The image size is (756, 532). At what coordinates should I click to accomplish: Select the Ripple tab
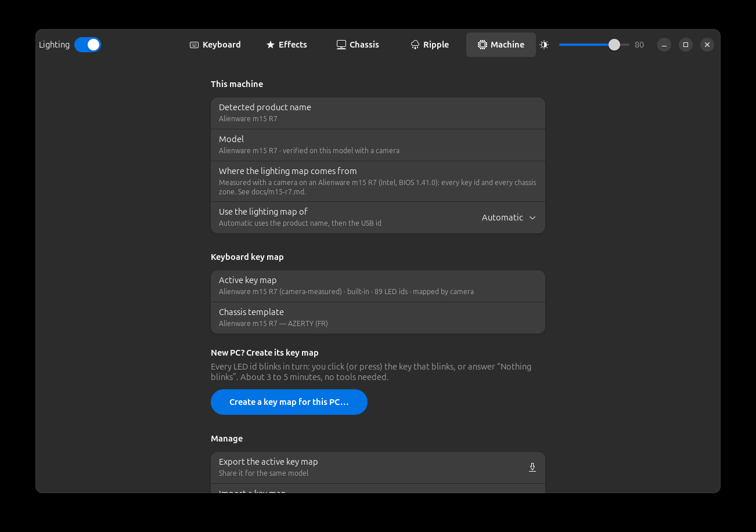[430, 45]
